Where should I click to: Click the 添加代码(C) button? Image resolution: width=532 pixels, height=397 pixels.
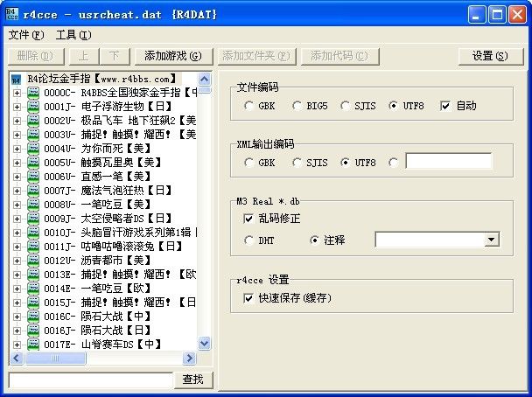339,56
